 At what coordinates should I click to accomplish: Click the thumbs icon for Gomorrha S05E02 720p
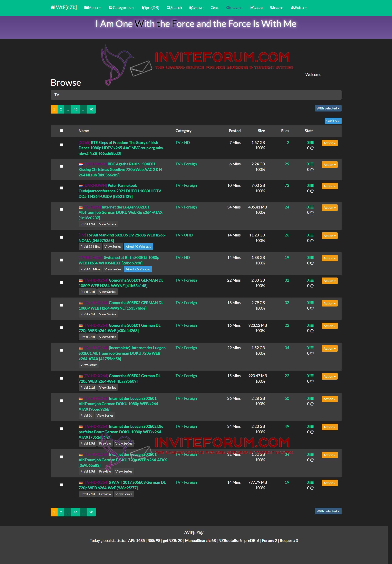(x=312, y=381)
